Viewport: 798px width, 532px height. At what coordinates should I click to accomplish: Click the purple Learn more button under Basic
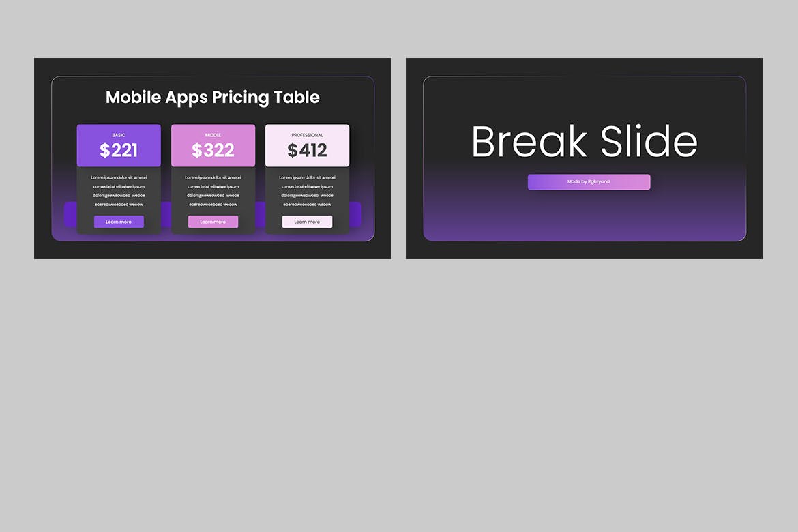[119, 222]
